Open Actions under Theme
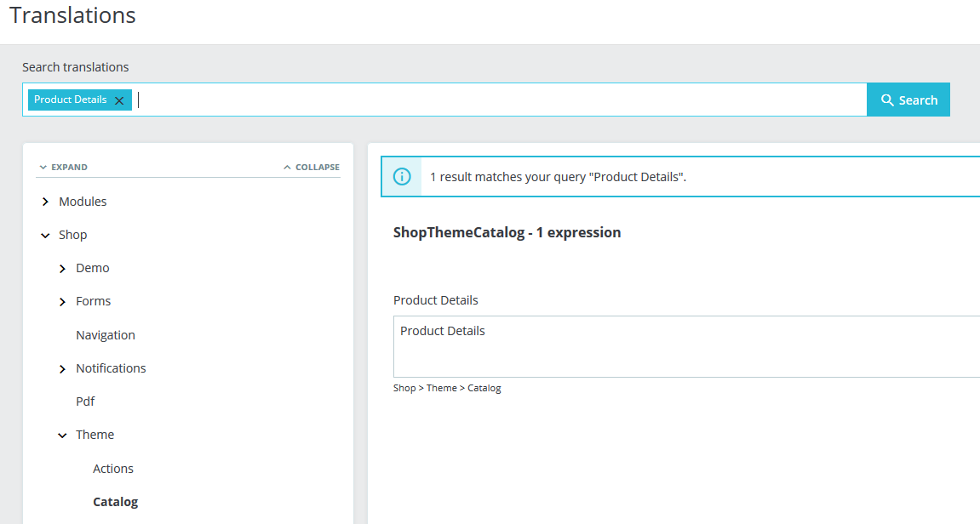The image size is (980, 524). (x=113, y=469)
